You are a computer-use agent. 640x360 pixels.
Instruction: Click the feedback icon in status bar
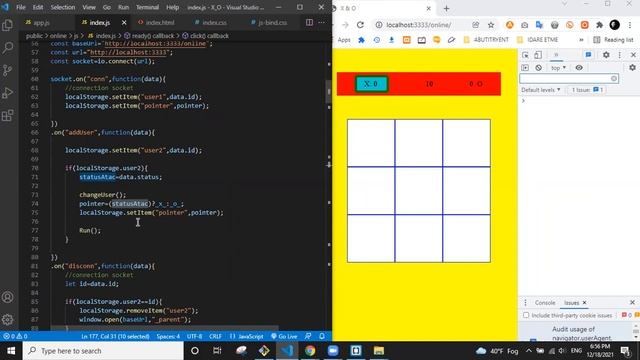click(308, 336)
